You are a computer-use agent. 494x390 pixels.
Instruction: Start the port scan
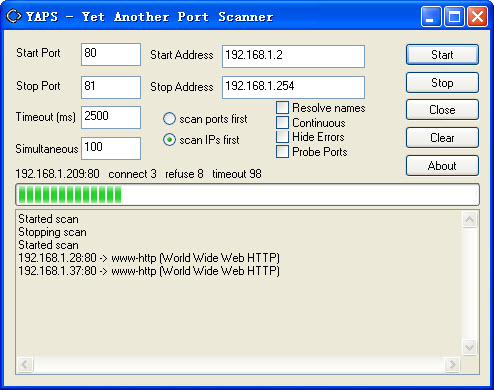442,55
